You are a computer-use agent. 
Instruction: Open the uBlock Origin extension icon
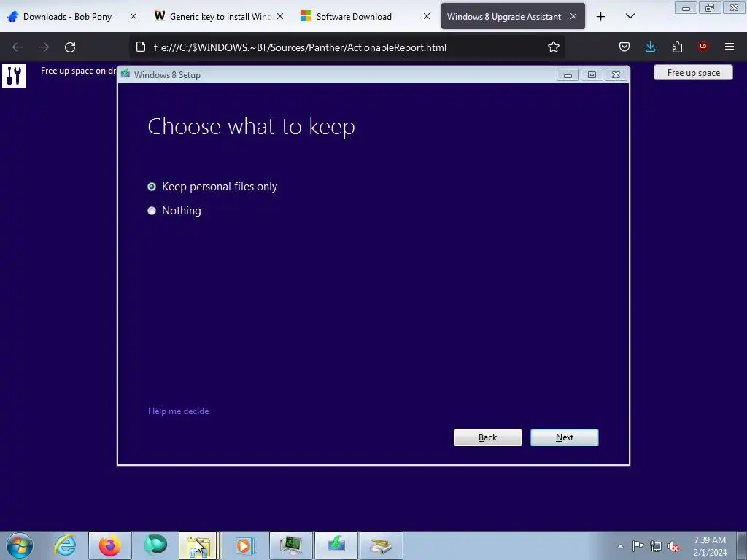click(703, 47)
